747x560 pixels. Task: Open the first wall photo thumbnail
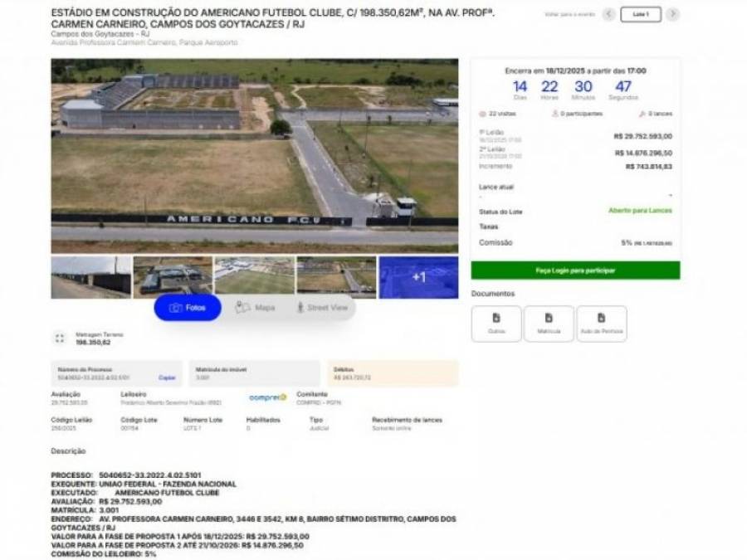90,277
